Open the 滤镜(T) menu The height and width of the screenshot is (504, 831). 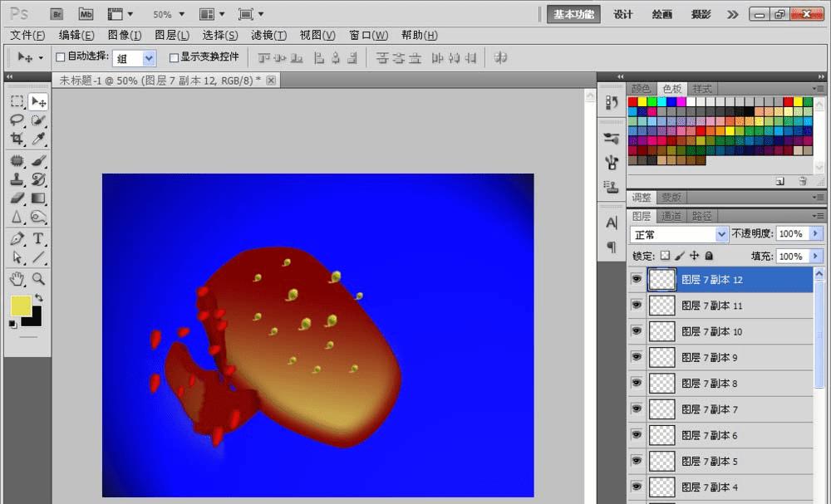coord(268,35)
